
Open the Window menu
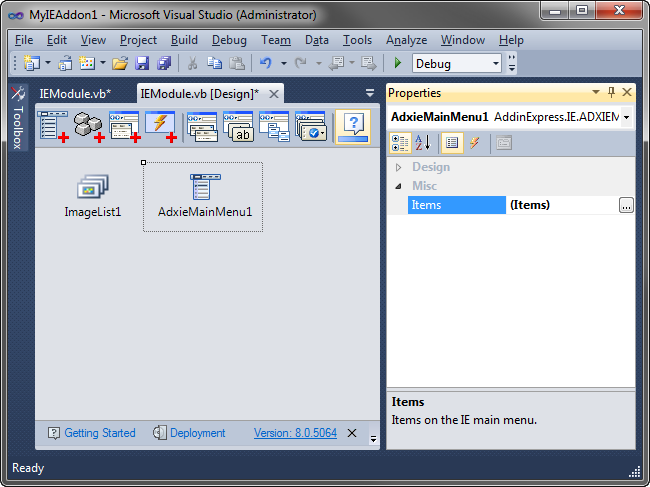coord(463,40)
